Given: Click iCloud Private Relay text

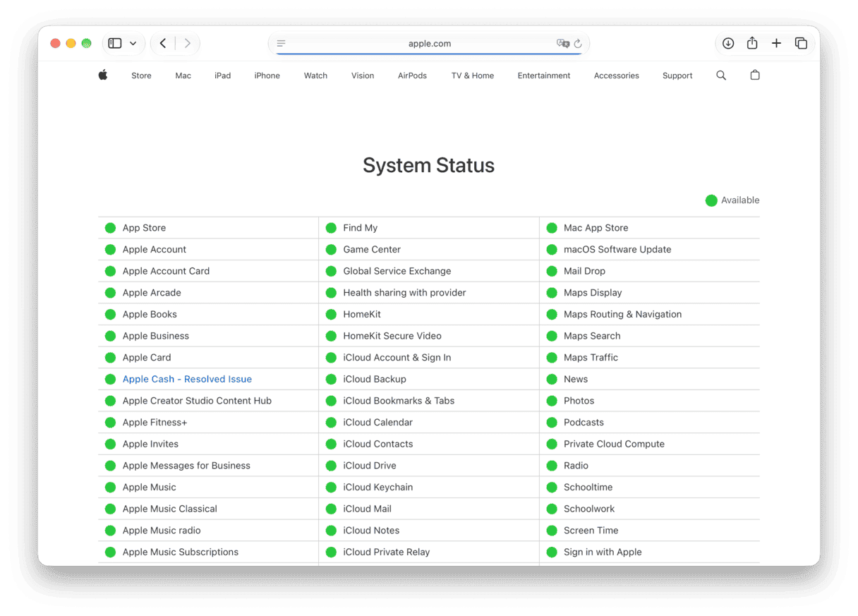Looking at the screenshot, I should coord(387,552).
